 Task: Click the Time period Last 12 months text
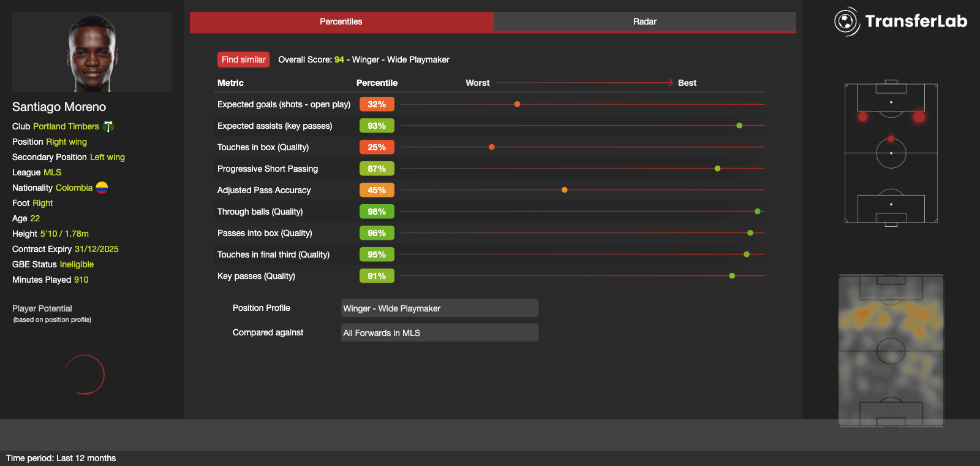[61, 458]
